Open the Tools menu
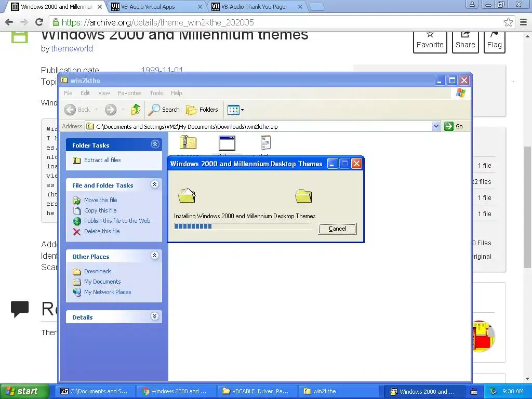 pos(156,93)
